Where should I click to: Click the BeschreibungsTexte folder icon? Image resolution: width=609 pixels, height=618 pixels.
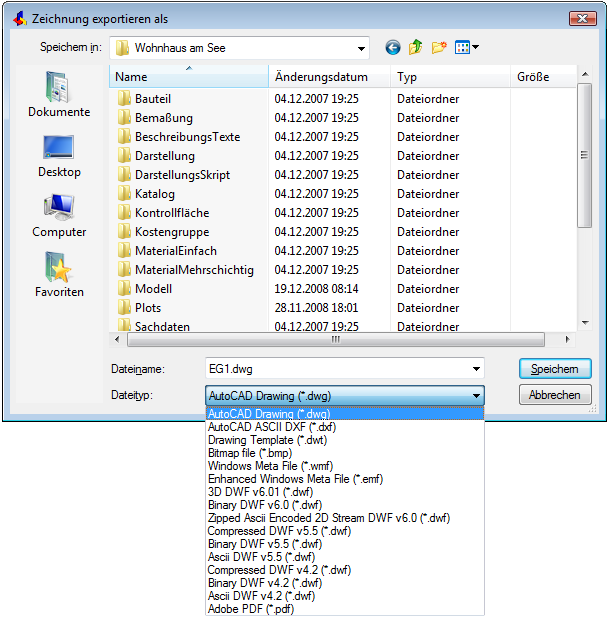pos(124,136)
